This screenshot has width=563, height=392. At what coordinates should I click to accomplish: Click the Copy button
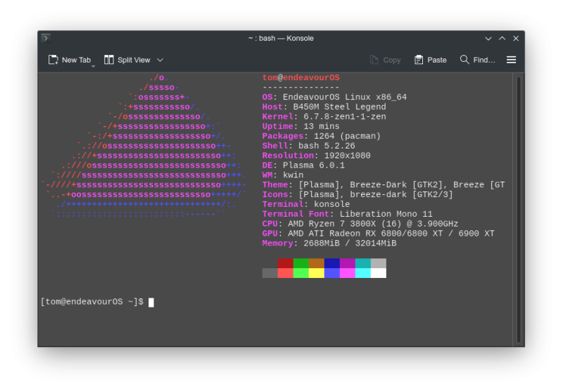click(x=386, y=60)
